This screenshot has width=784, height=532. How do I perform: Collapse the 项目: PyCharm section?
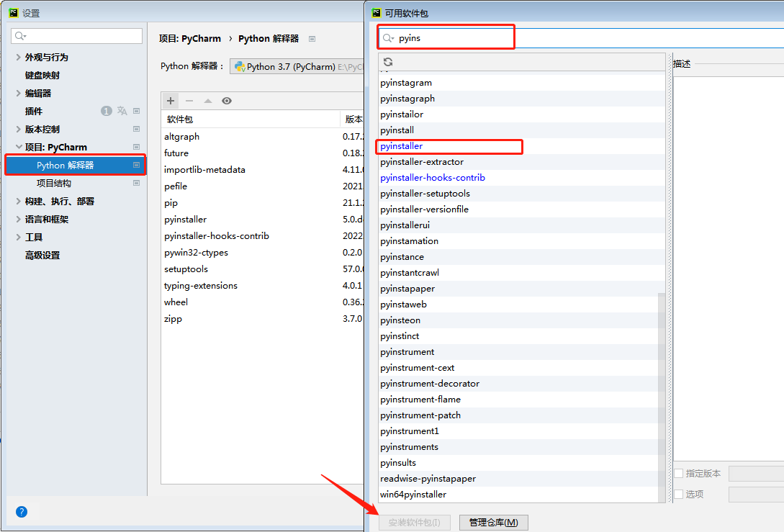(19, 147)
